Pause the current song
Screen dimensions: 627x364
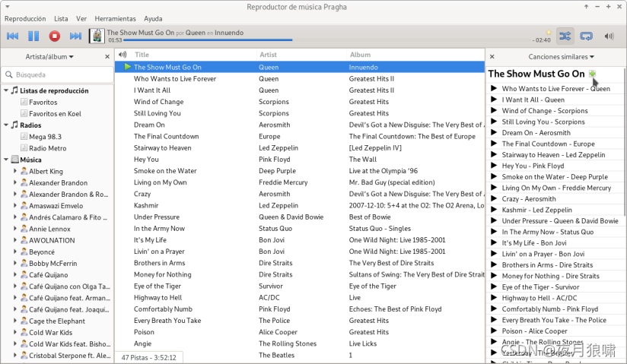[x=33, y=36]
